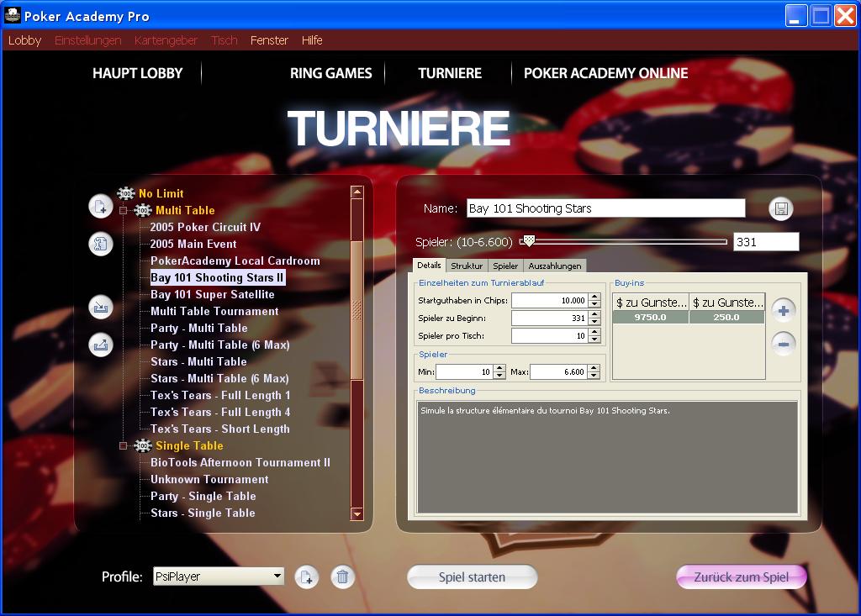861x616 pixels.
Task: Raise the Min players value with up arrow
Action: click(x=499, y=368)
